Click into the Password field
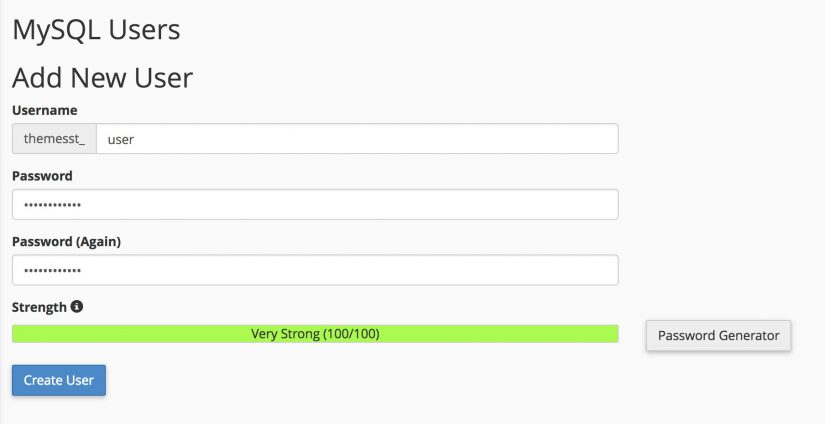 click(x=315, y=205)
